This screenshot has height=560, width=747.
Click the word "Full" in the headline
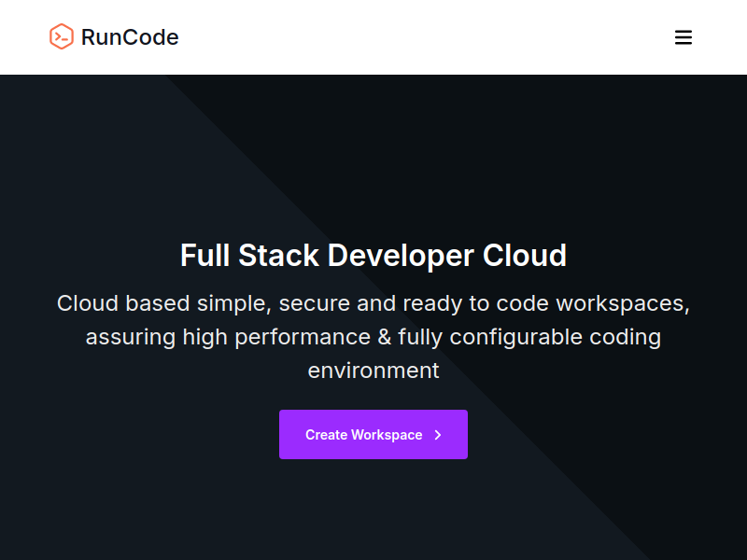click(204, 256)
